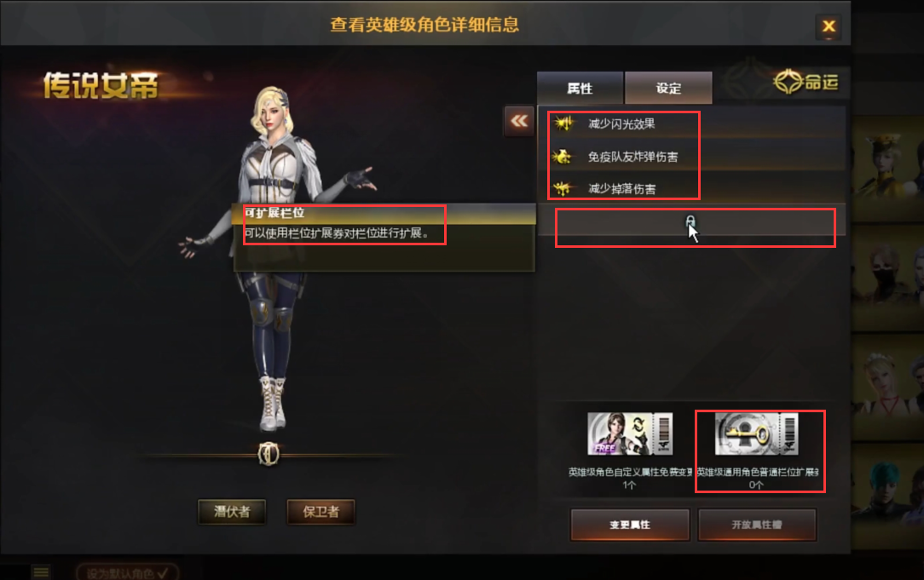
Task: Select the golden key slot expansion ticket
Action: point(756,434)
